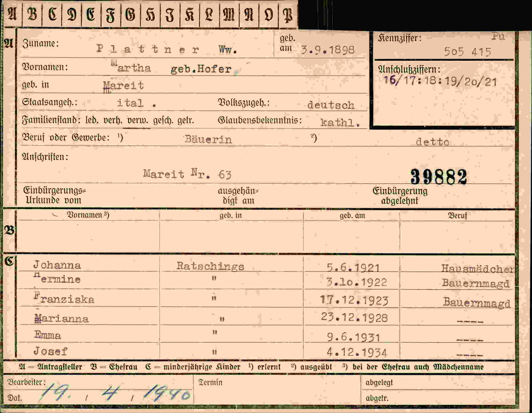Click the 'Ww.' abbreviation after the surname

pos(228,50)
